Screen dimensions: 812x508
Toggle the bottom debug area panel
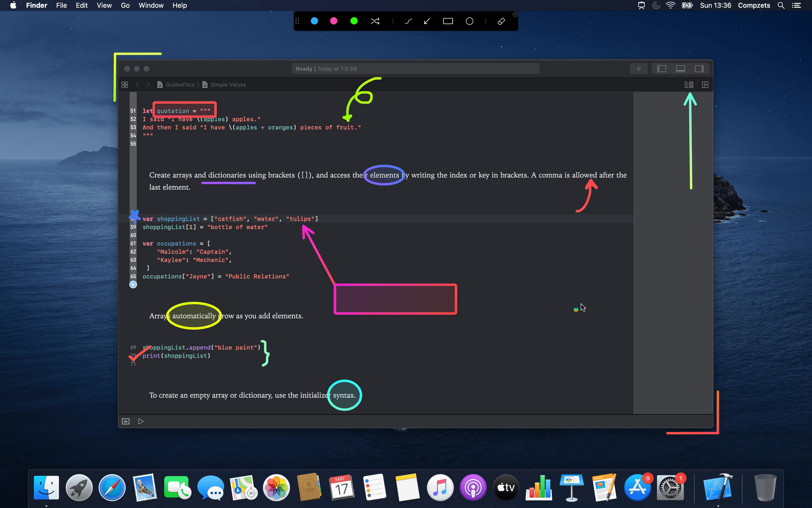click(x=680, y=68)
